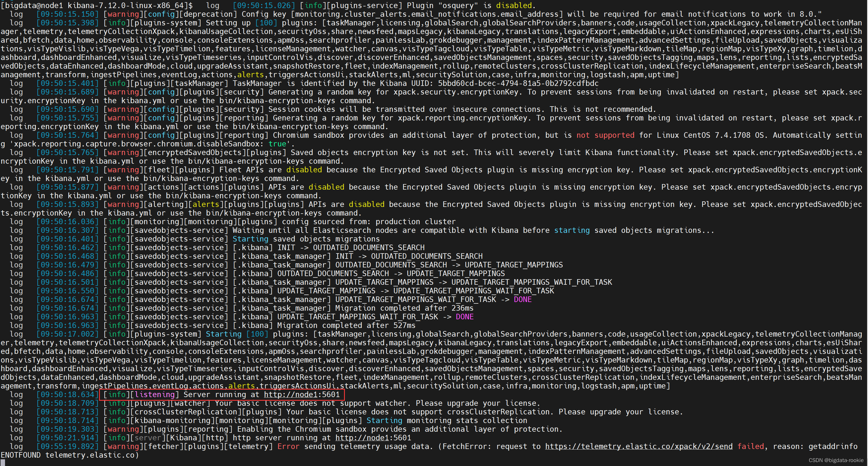The height and width of the screenshot is (466, 868).
Task: Click the "[deprecation]" tag
Action: tap(210, 14)
